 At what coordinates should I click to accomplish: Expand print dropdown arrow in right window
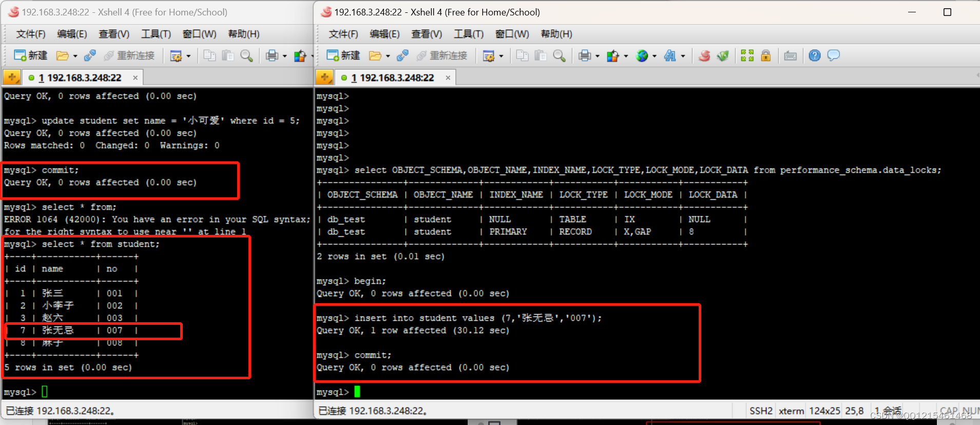coord(597,56)
